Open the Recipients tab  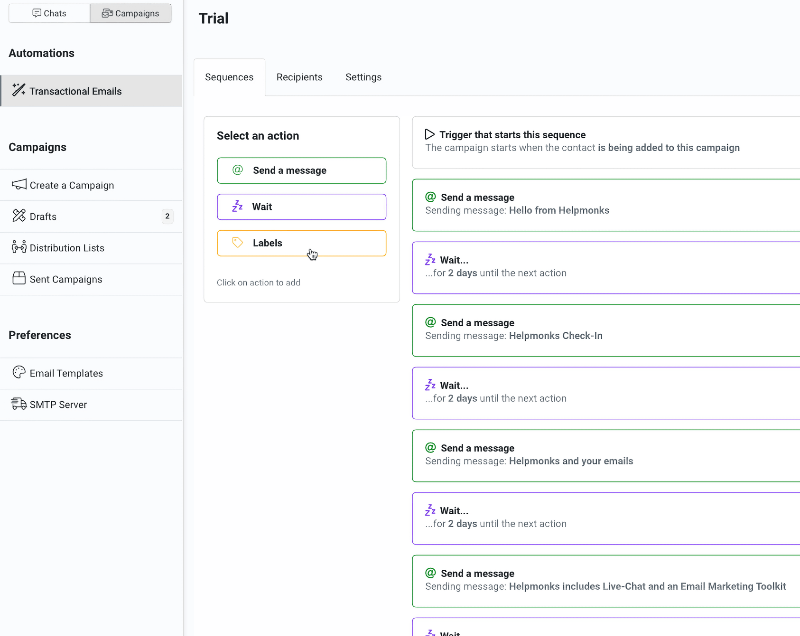point(299,77)
